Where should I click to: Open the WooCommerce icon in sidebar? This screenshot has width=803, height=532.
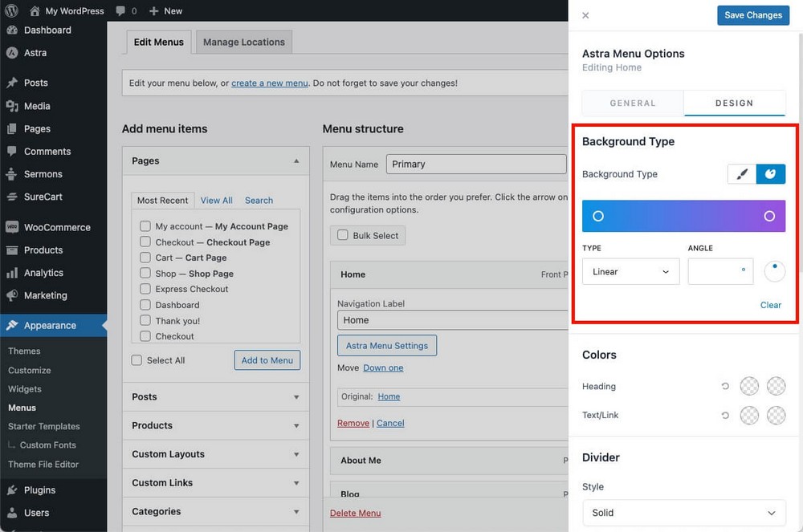[12, 227]
